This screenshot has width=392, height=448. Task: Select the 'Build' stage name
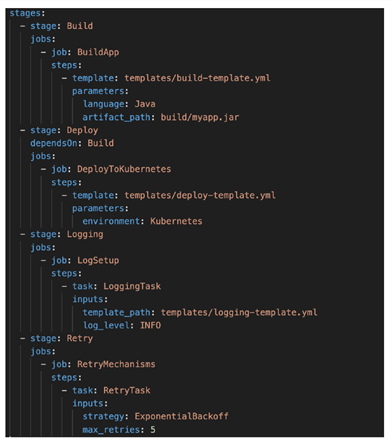pos(80,26)
